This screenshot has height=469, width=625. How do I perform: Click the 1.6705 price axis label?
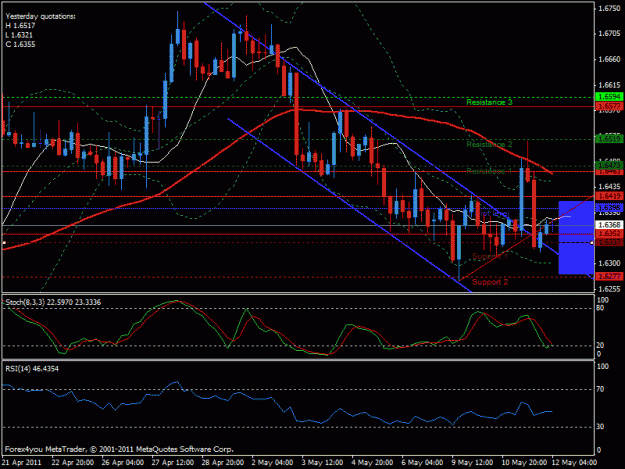tap(609, 33)
